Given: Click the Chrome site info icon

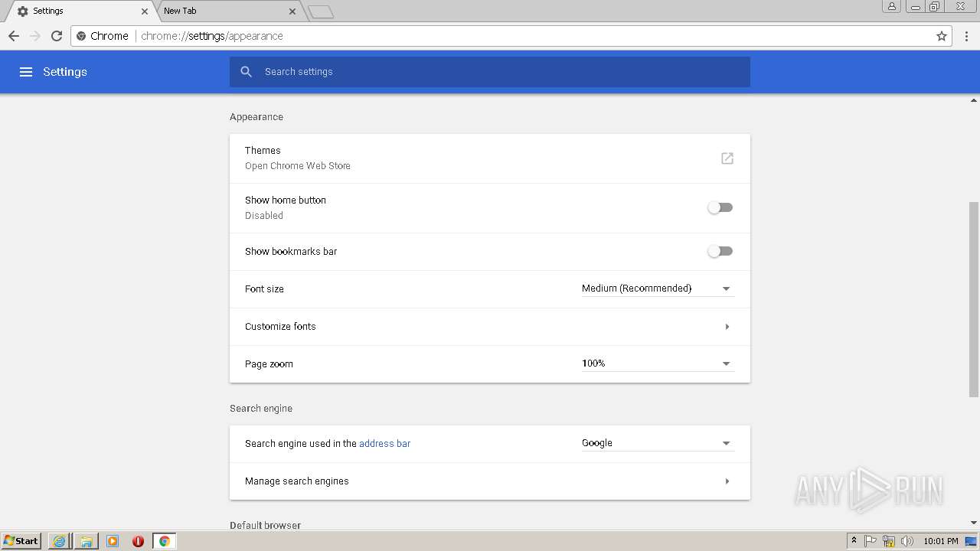Looking at the screenshot, I should pyautogui.click(x=81, y=36).
